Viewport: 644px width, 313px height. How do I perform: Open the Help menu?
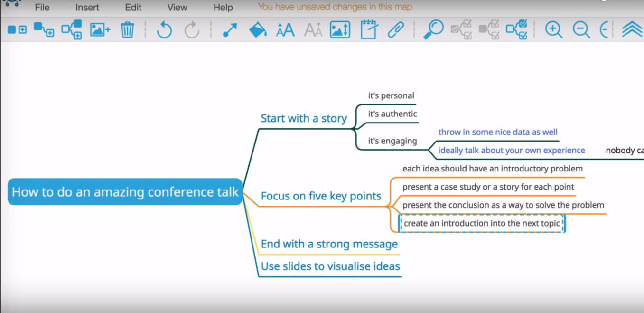coord(223,8)
